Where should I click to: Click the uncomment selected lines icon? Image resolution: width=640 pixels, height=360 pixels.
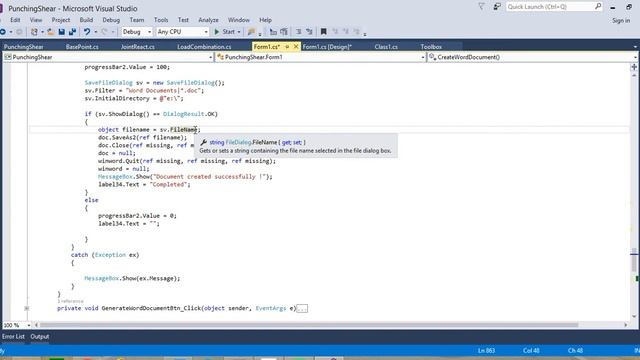pyautogui.click(x=284, y=32)
